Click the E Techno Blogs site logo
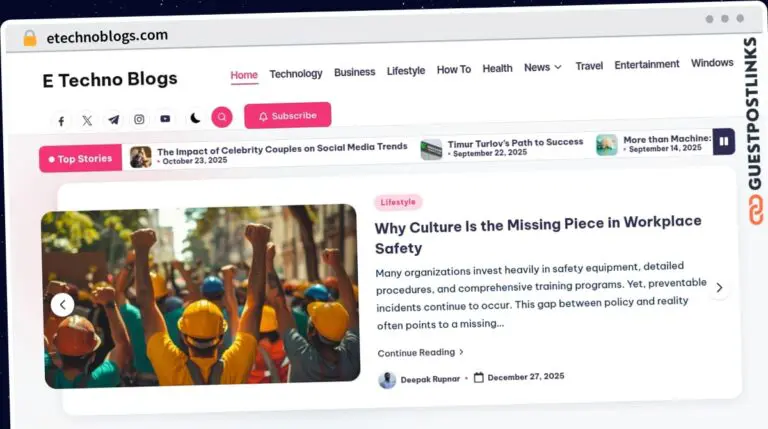 110,79
